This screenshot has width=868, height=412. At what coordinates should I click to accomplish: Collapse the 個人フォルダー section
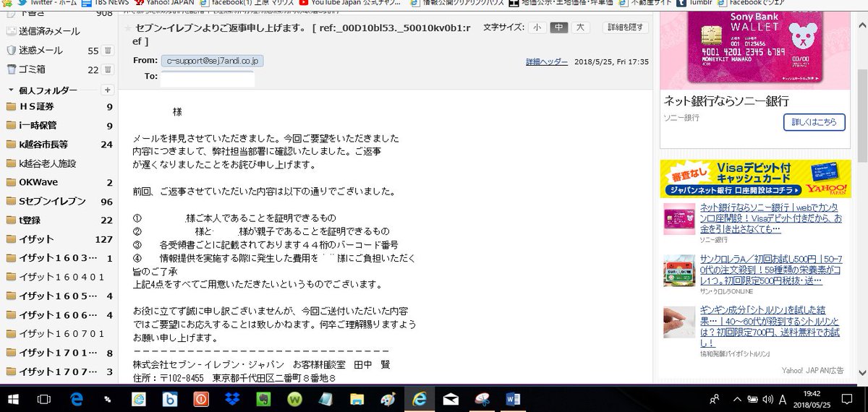(11, 90)
